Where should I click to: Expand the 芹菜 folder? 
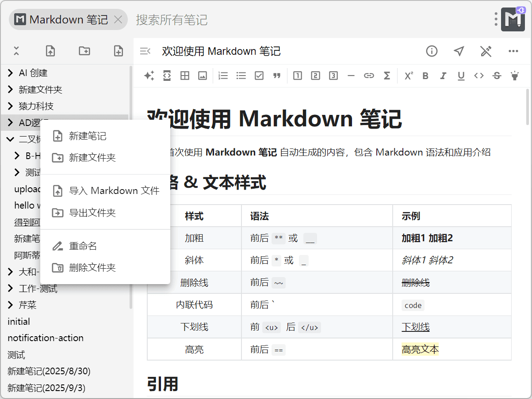pos(11,305)
